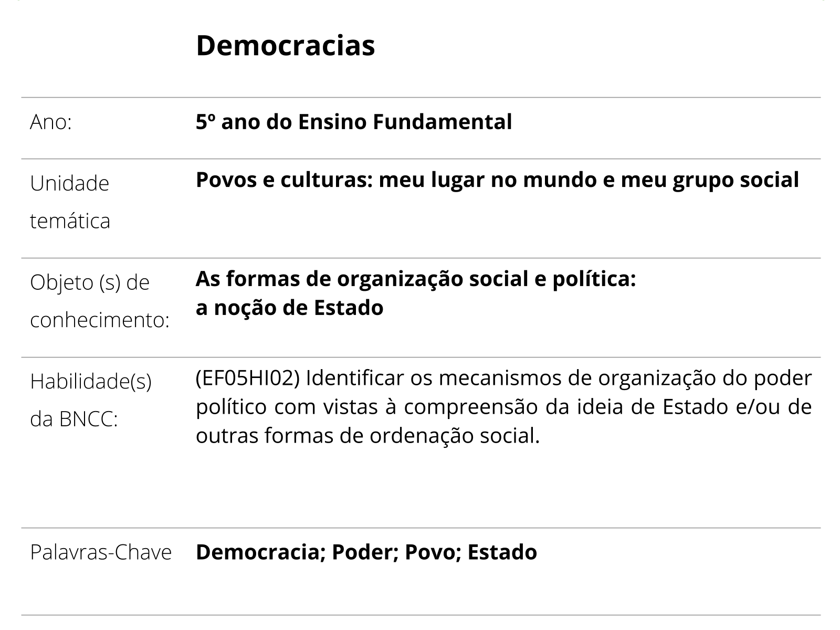Click "outras formas de ordenação social." line
840x630 pixels.
[367, 436]
